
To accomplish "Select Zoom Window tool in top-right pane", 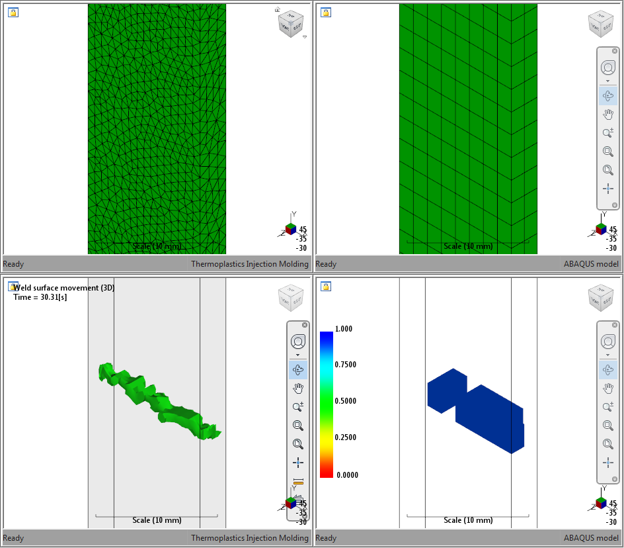I will tap(608, 152).
